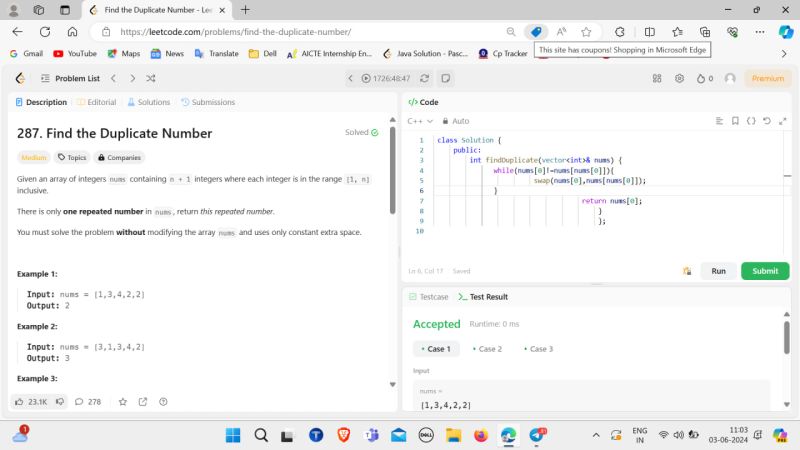Viewport: 800px width, 450px height.
Task: Open Edge split screen icon
Action: pos(649,32)
